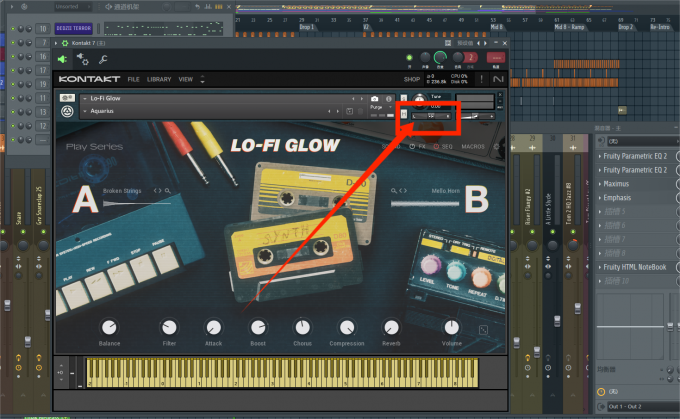Screen dimensions: 680x419
Task: Click the Boost knob
Action: point(258,327)
